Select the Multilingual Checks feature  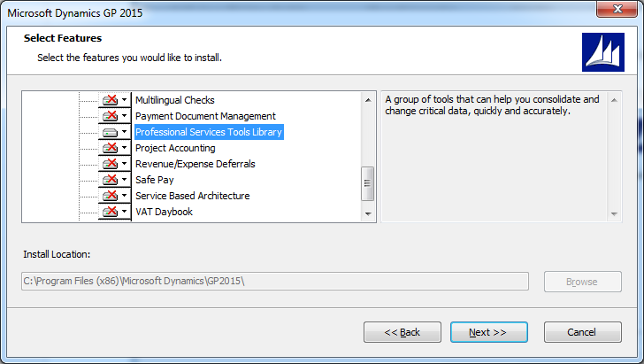tap(175, 100)
